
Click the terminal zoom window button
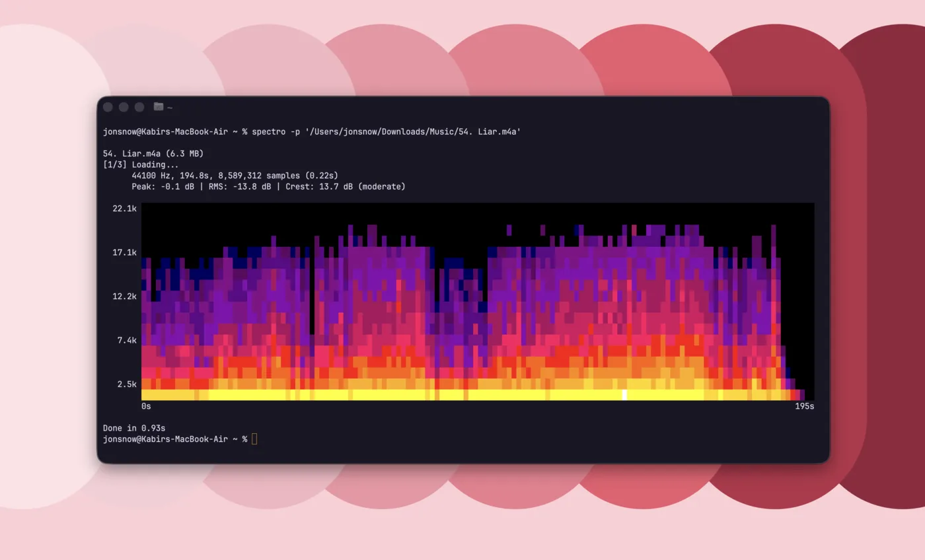139,107
